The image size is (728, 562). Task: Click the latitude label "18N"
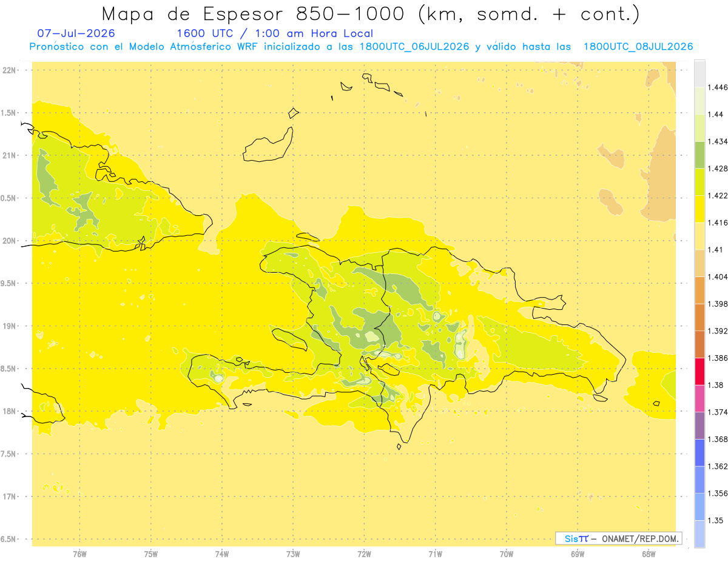point(10,411)
